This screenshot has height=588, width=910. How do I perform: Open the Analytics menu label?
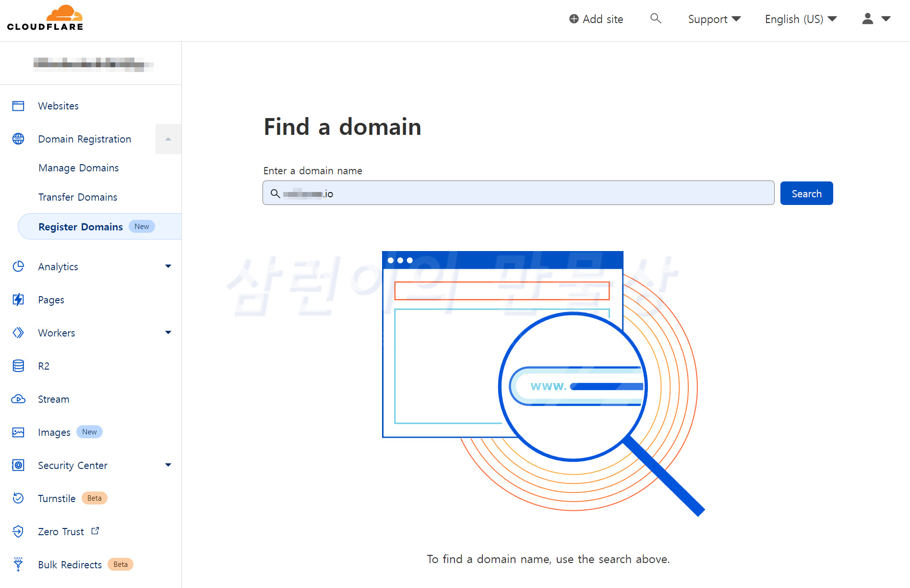click(58, 267)
